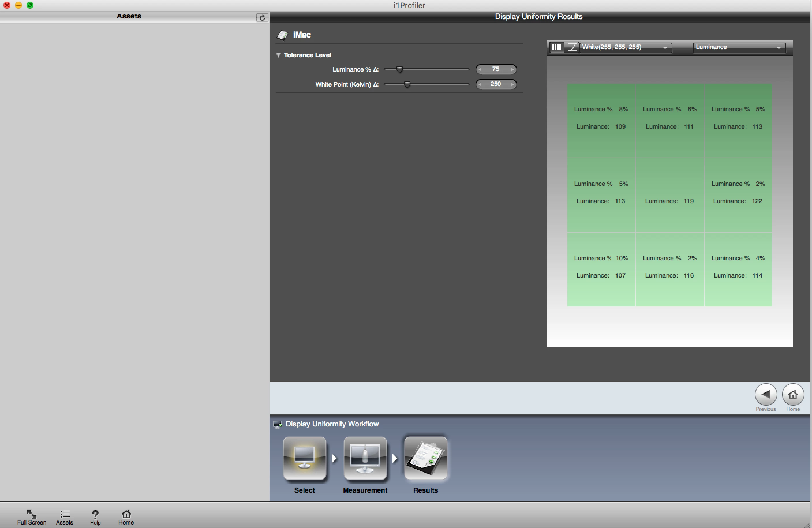Decrease the White Point tolerance with the left arrow
Screen dimensions: 812x528
tap(480, 84)
